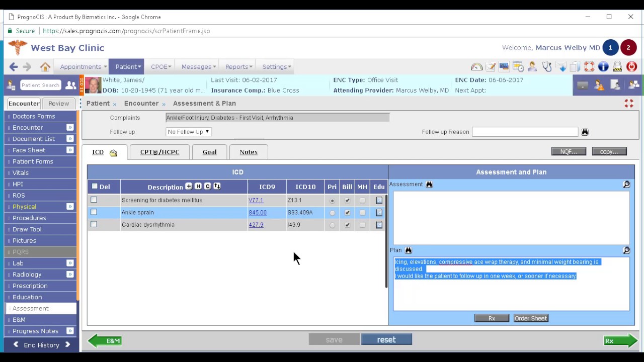Click the padlock lock screen icon
644x362 pixels.
(618, 67)
